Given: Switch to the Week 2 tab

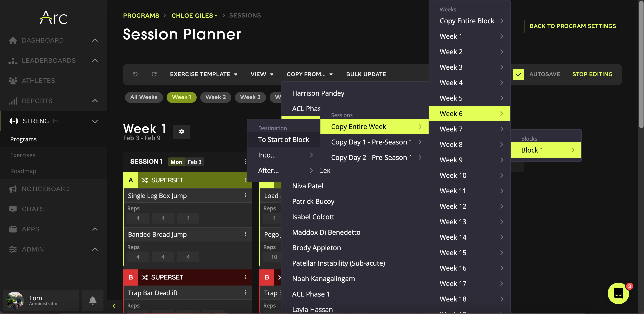Looking at the screenshot, I should (x=215, y=97).
